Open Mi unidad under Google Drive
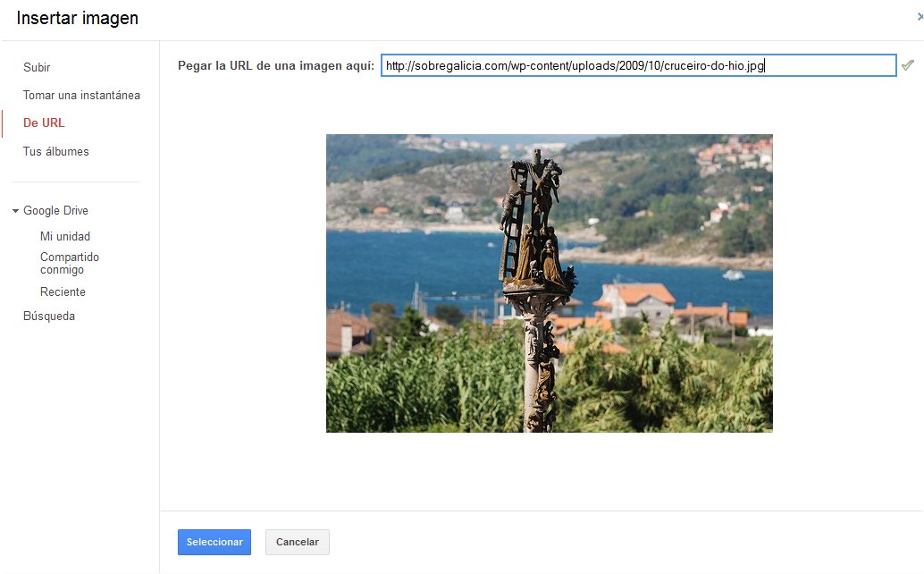924x574 pixels. pyautogui.click(x=65, y=237)
